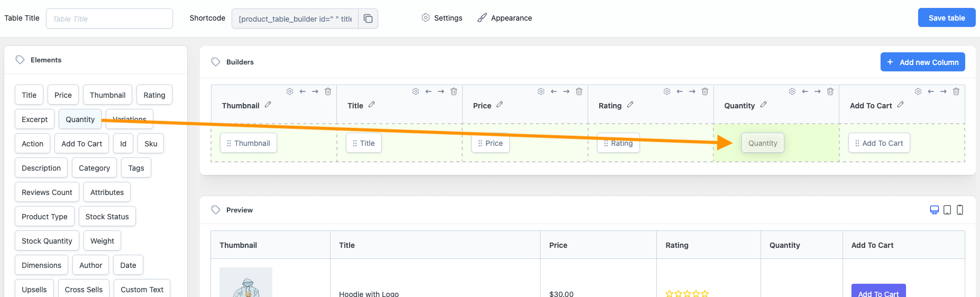Image resolution: width=980 pixels, height=297 pixels.
Task: Click the Quantity chip in the builder row
Action: point(763,143)
